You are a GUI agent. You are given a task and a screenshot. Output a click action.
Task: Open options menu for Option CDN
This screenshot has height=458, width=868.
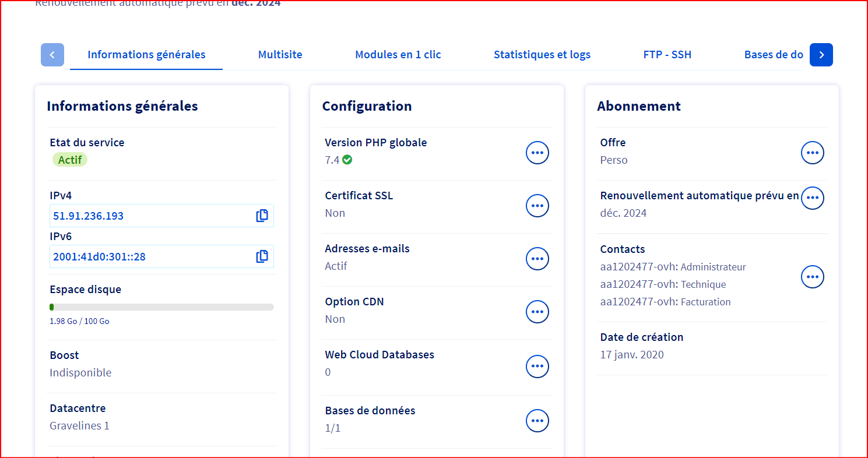tap(537, 312)
